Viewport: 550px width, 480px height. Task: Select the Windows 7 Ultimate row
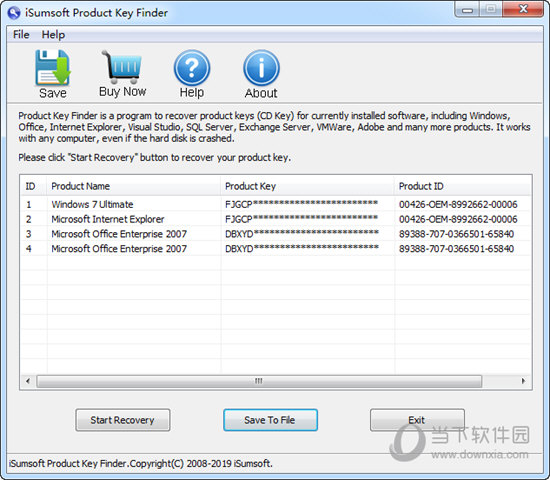[x=275, y=204]
